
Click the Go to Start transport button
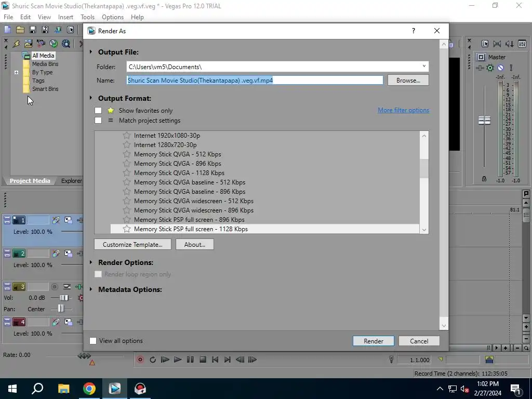point(215,360)
